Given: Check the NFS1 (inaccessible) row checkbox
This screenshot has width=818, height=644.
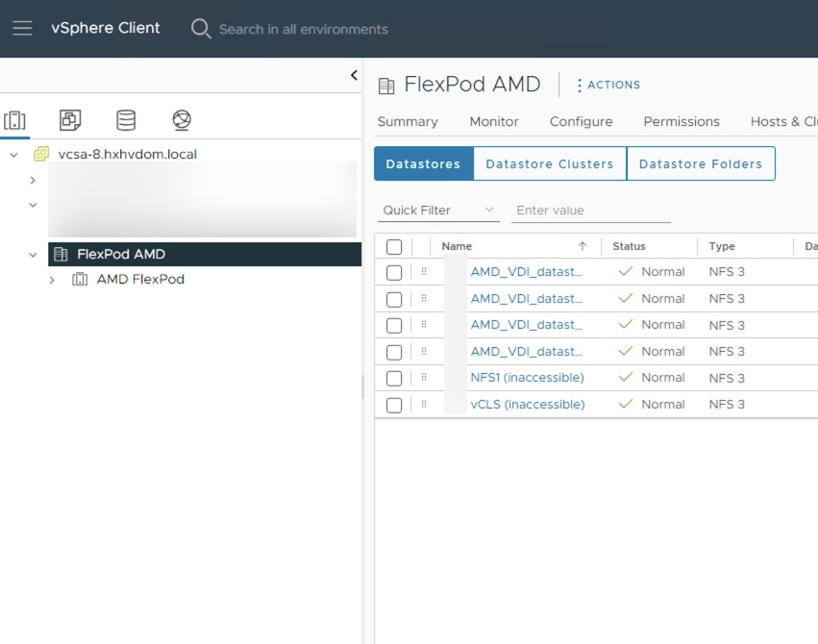Looking at the screenshot, I should click(x=394, y=378).
